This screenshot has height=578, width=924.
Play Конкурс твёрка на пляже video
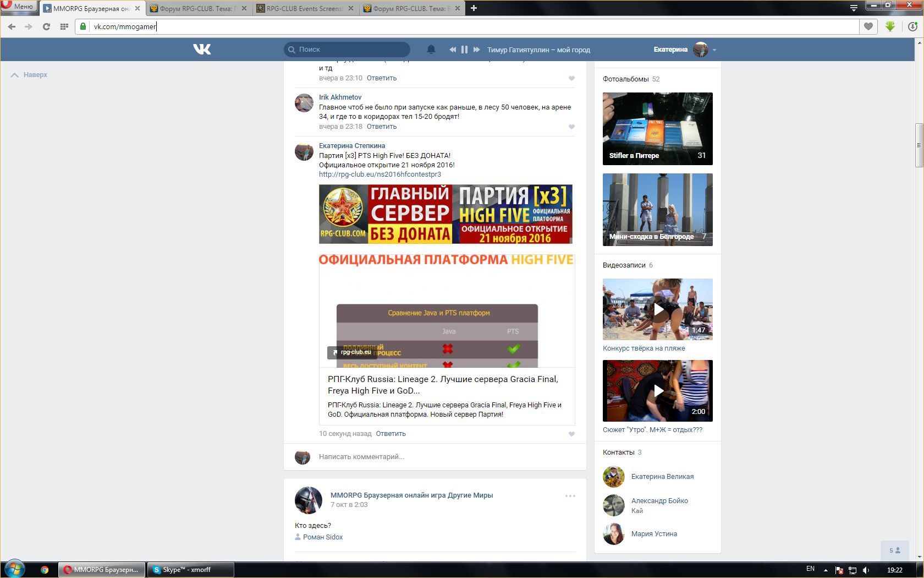[x=658, y=309]
